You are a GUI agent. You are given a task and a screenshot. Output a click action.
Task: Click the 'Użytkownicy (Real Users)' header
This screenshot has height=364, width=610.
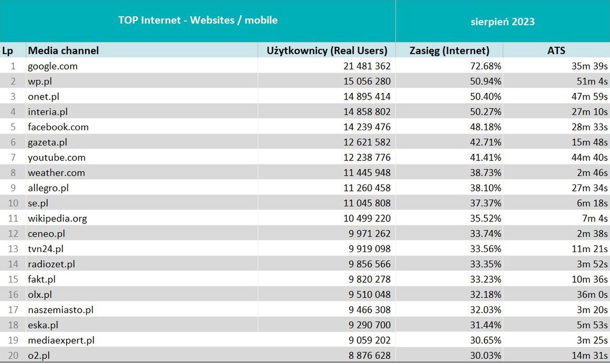(327, 50)
